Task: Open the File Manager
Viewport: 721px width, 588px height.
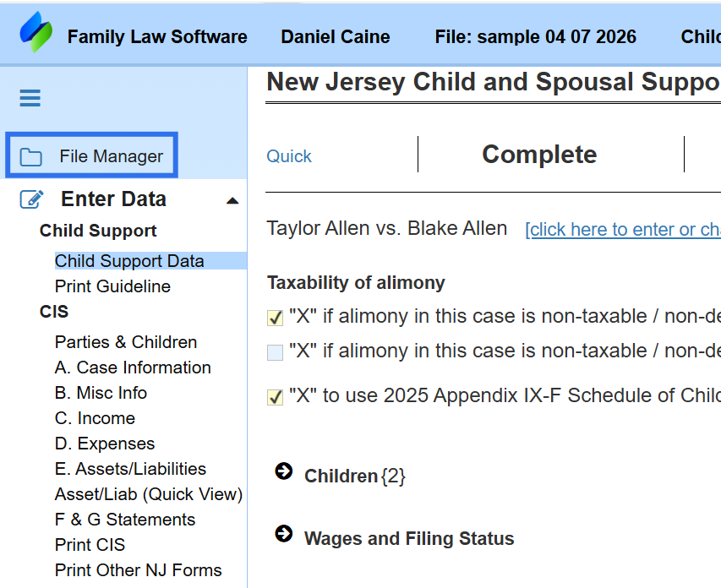Action: [x=111, y=156]
